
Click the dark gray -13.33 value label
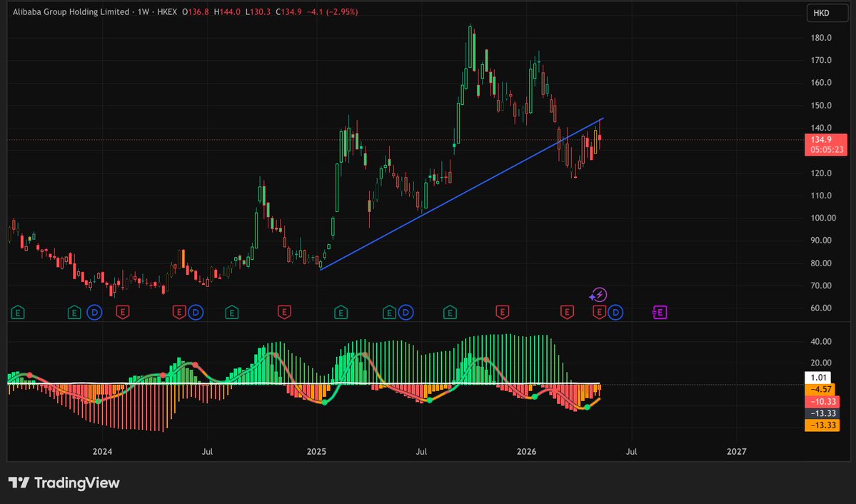pyautogui.click(x=822, y=413)
